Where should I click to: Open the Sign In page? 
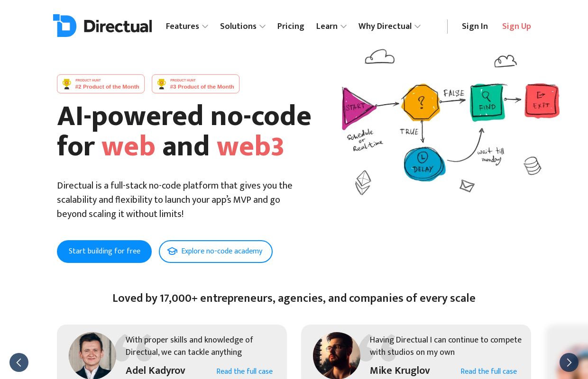click(x=475, y=26)
